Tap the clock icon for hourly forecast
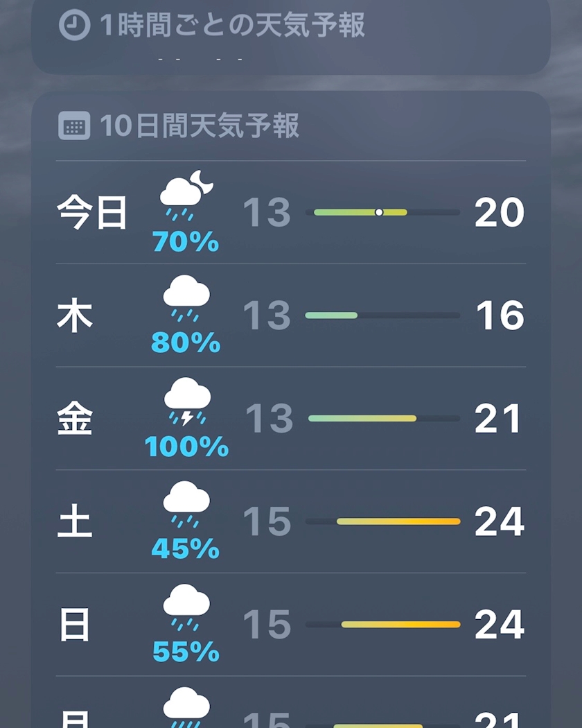This screenshot has width=582, height=728. coord(74,26)
